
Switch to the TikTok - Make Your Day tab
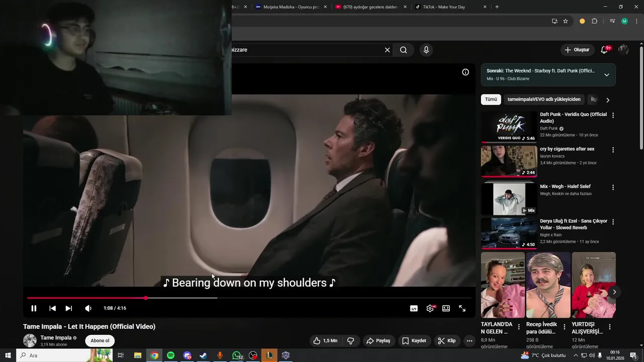point(448,7)
